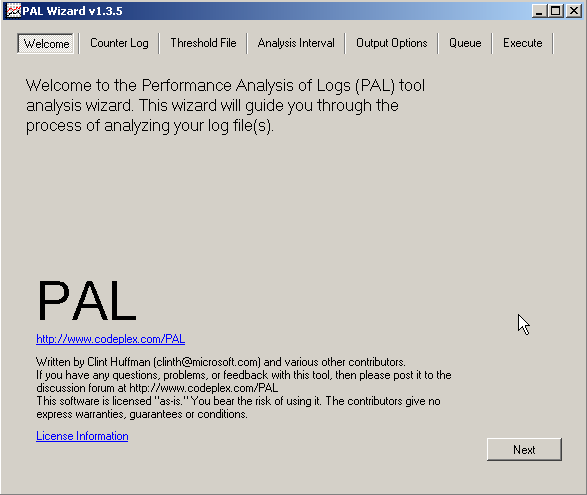Click the 'discussion forum at' line

coord(157,388)
